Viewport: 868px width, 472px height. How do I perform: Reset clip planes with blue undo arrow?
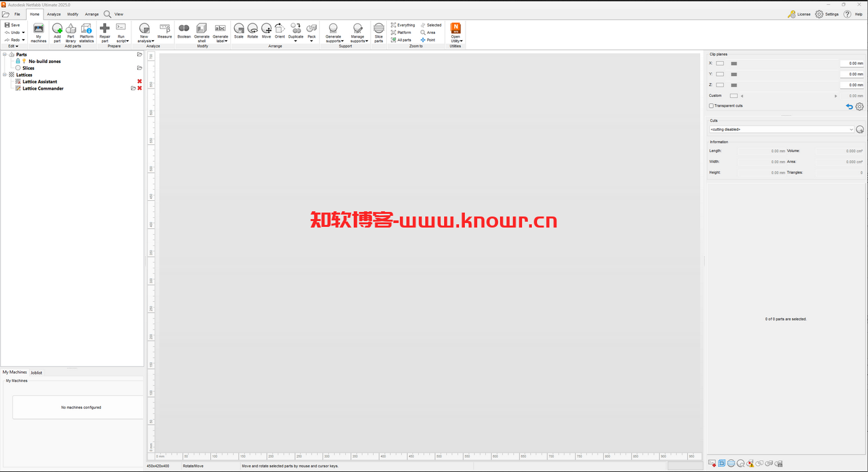[849, 107]
